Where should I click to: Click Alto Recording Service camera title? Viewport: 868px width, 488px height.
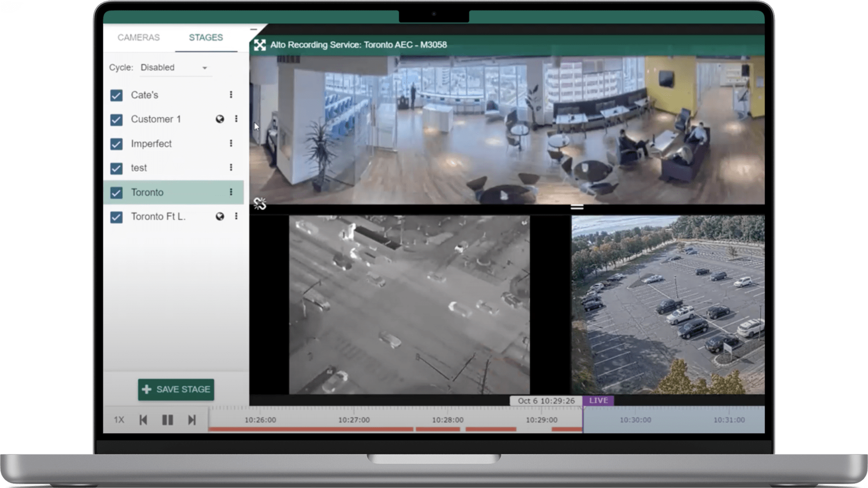(x=358, y=45)
